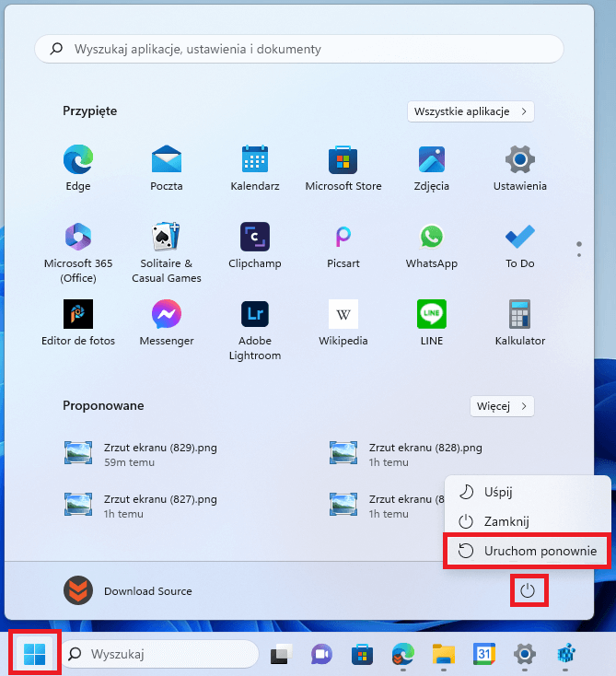616x676 pixels.
Task: Open Solitaire & Casual Games
Action: pyautogui.click(x=167, y=252)
